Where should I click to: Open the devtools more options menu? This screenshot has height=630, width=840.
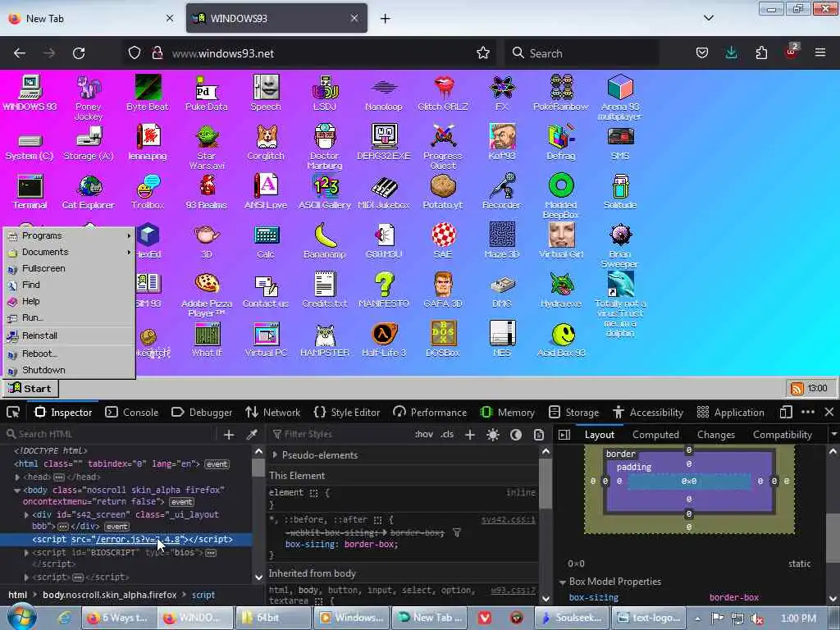tap(808, 413)
